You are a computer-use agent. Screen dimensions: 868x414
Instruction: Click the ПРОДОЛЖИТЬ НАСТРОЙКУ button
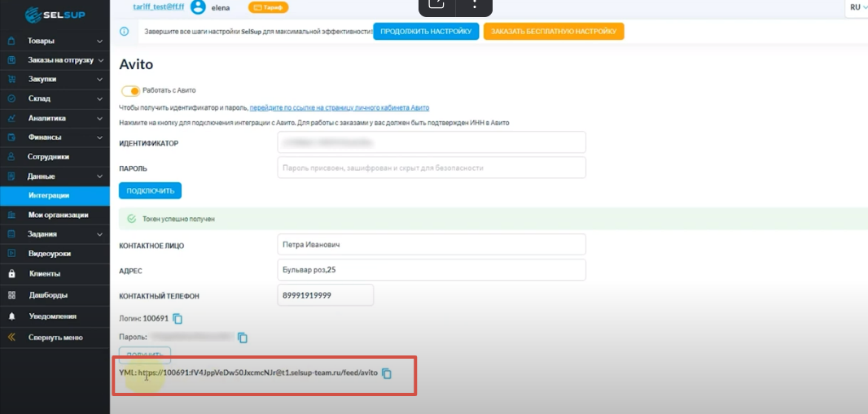click(426, 32)
